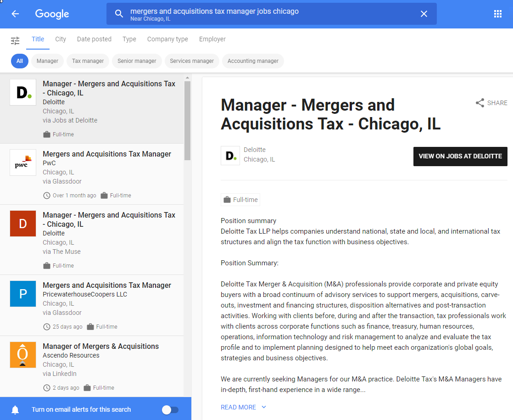Clear the search with the X icon
The width and height of the screenshot is (513, 420).
pos(424,14)
